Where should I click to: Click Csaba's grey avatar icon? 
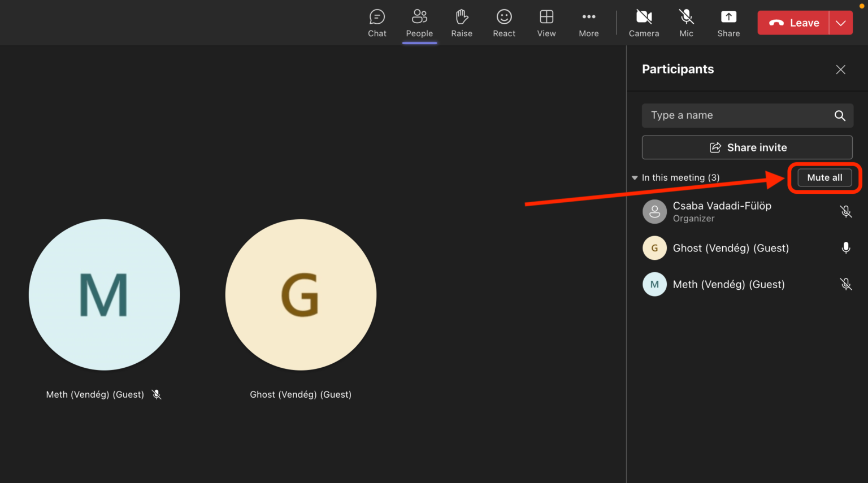tap(654, 212)
